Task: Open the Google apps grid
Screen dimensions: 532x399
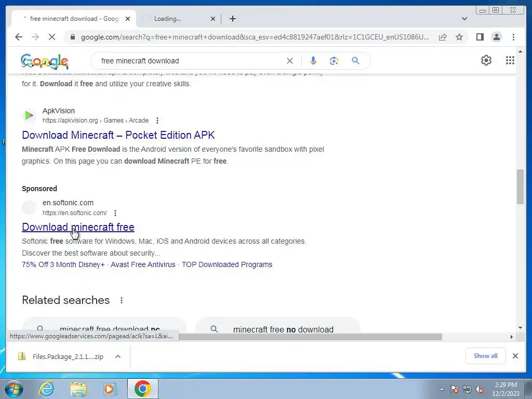Action: coord(510,60)
